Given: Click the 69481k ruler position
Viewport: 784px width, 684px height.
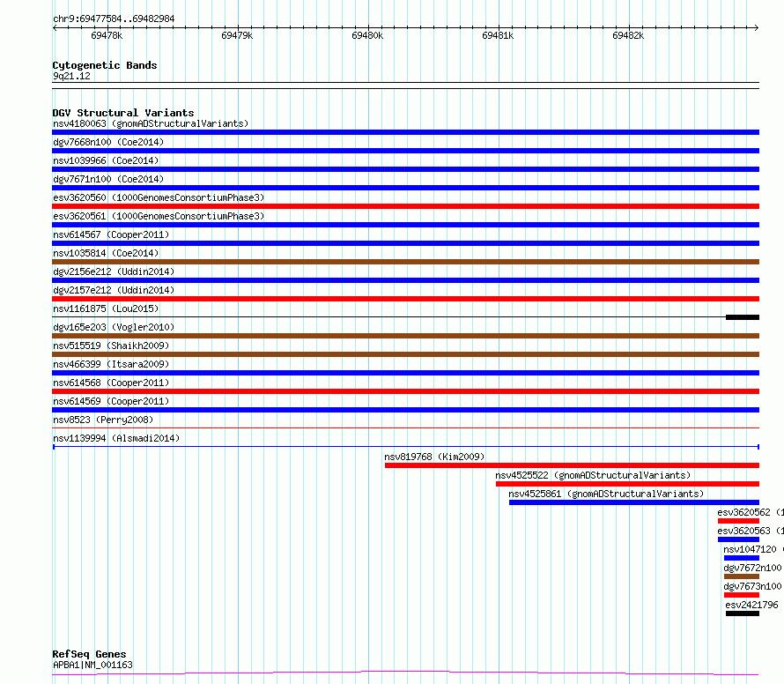Looking at the screenshot, I should pos(498,35).
